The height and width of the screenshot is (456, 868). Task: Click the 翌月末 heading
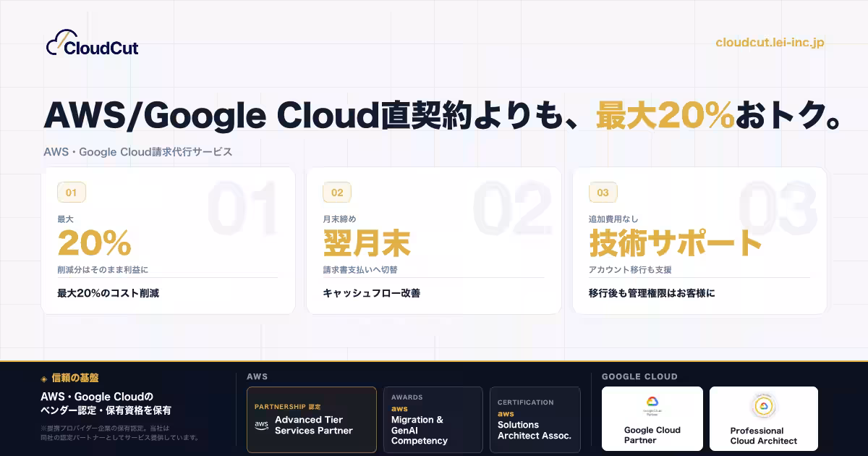pyautogui.click(x=367, y=243)
